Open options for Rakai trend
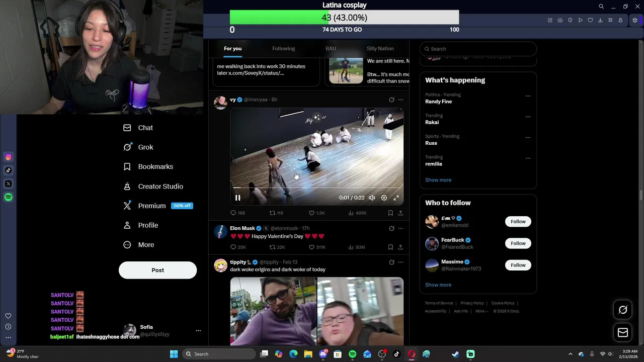This screenshot has height=362, width=644. click(x=528, y=117)
